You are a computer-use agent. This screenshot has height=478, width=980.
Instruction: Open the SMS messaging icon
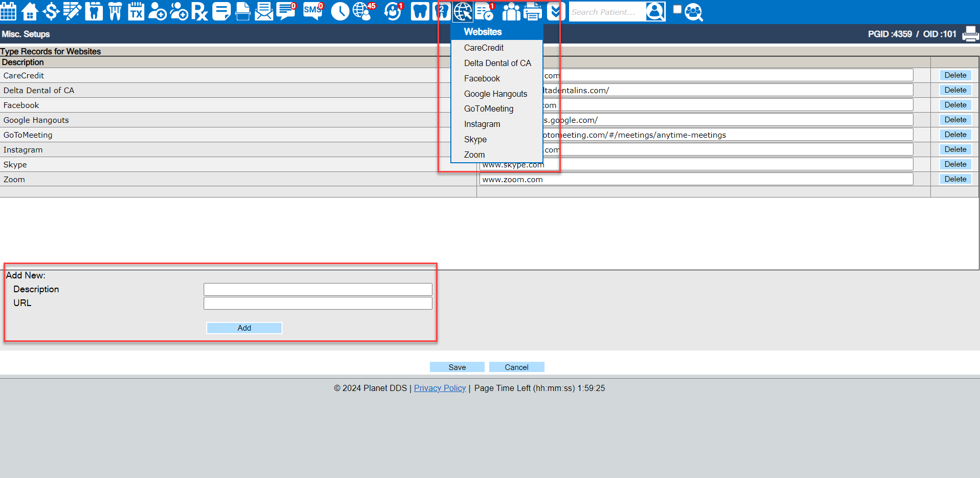312,11
